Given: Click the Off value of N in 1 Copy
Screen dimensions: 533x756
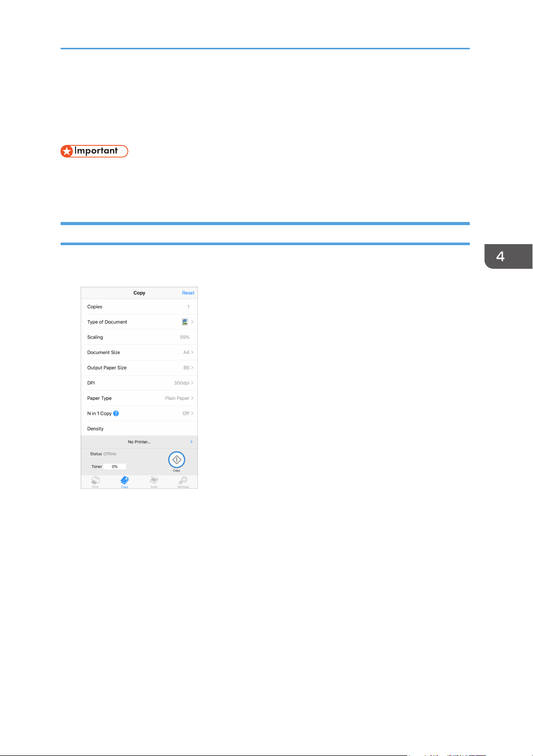Looking at the screenshot, I should [186, 413].
